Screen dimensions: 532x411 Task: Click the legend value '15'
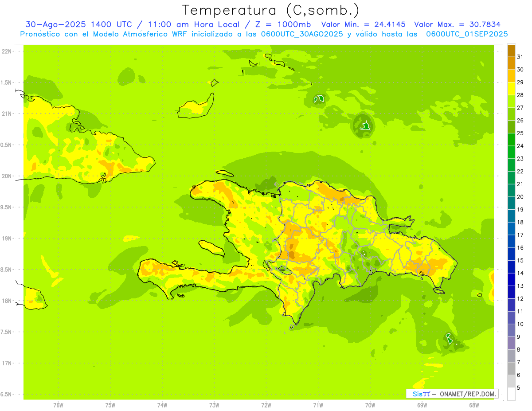520,260
